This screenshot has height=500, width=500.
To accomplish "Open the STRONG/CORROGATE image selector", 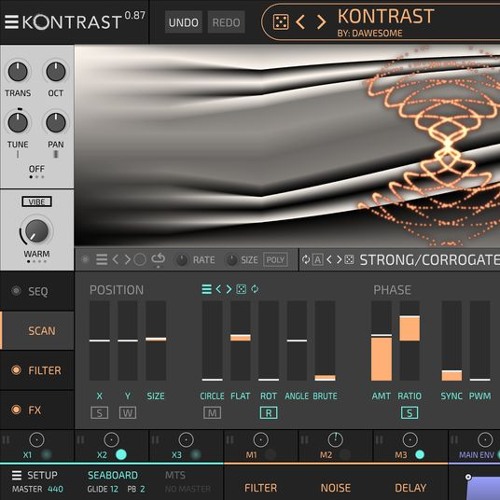I will [x=430, y=260].
